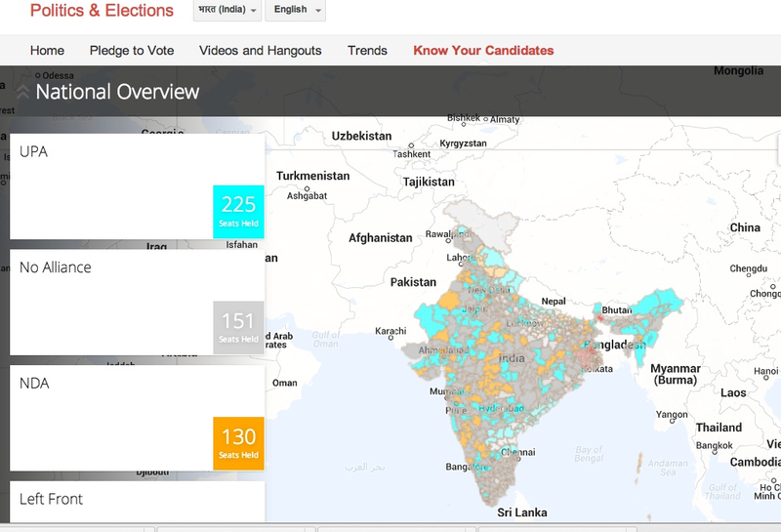Click the Politics & Elections title link
The height and width of the screenshot is (532, 781).
[102, 12]
